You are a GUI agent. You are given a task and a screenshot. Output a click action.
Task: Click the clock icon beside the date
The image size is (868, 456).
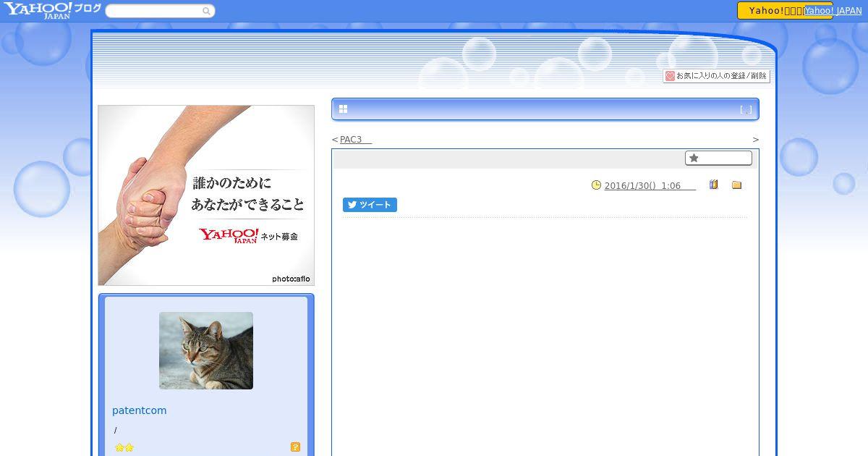click(x=596, y=185)
